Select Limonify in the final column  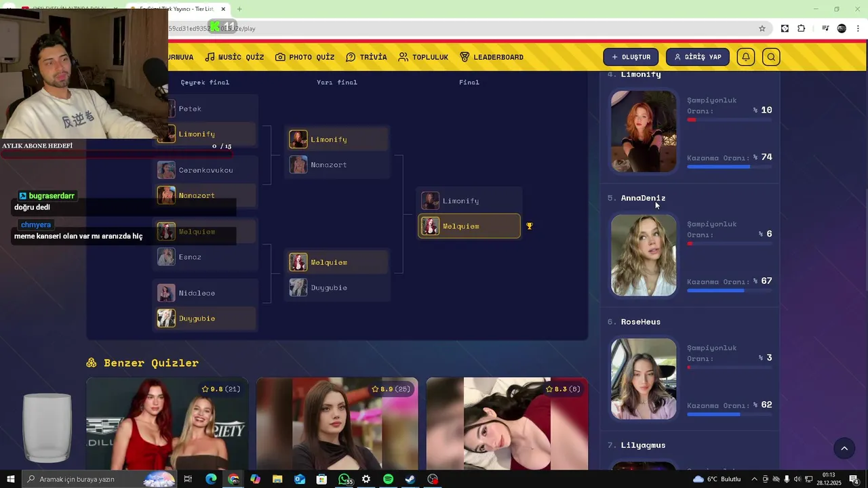(470, 201)
